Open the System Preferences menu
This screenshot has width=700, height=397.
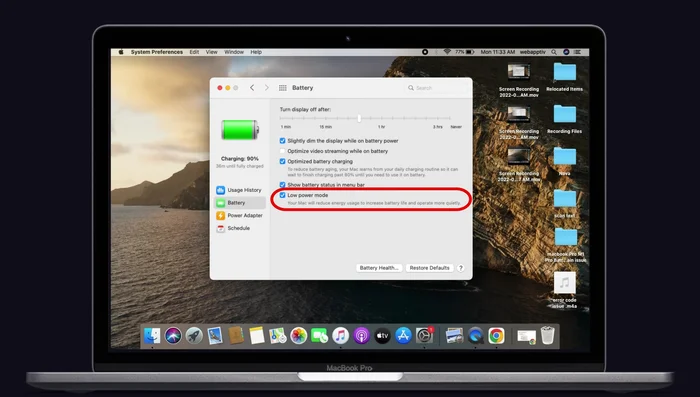(157, 52)
